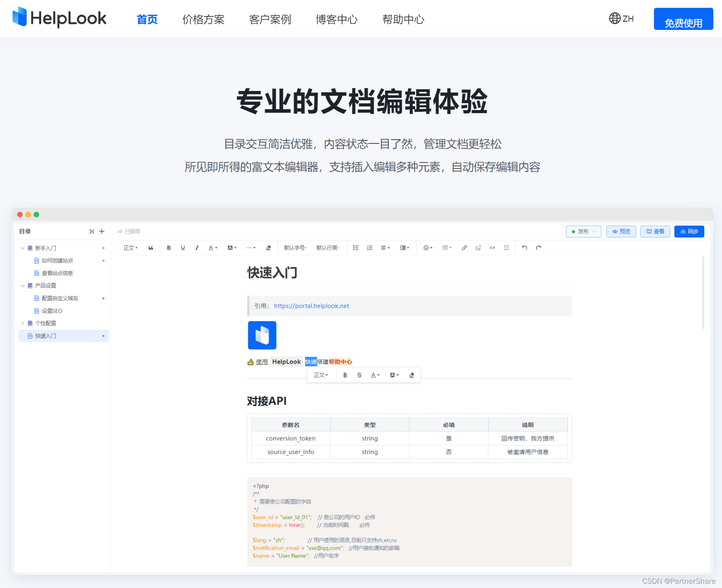
Task: Open the text alignment dropdown
Action: (x=386, y=248)
